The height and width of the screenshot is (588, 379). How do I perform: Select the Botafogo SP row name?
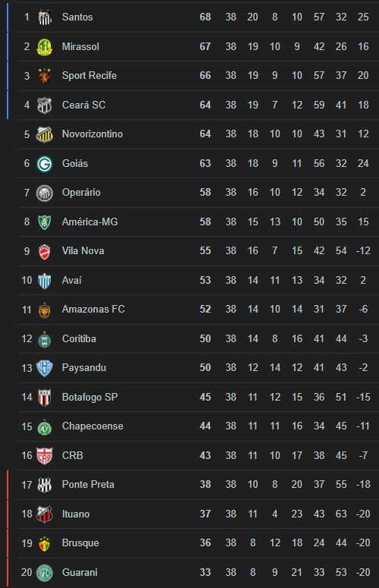[90, 397]
